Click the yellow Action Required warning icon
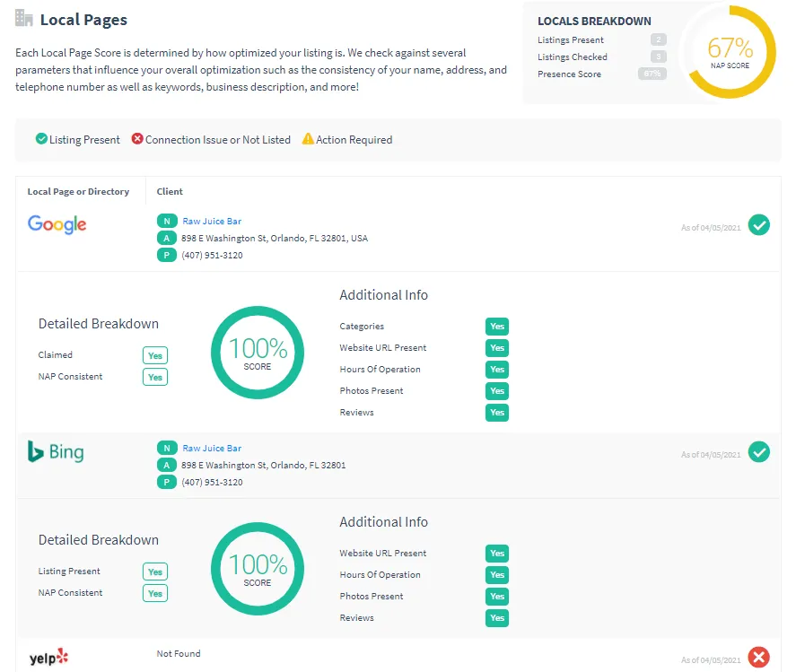The image size is (796, 672). coord(308,139)
